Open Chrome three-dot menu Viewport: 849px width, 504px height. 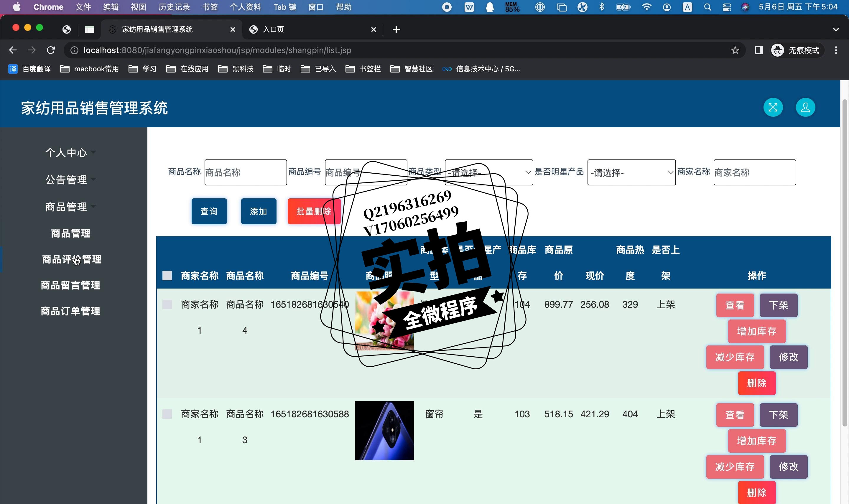(x=836, y=50)
